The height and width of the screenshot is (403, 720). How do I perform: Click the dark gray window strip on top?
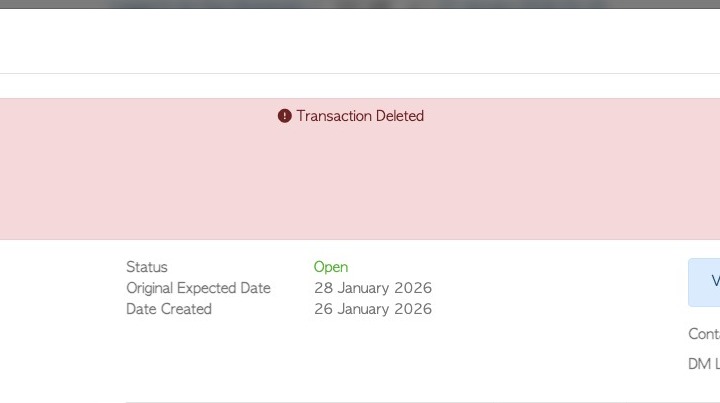coord(360,4)
